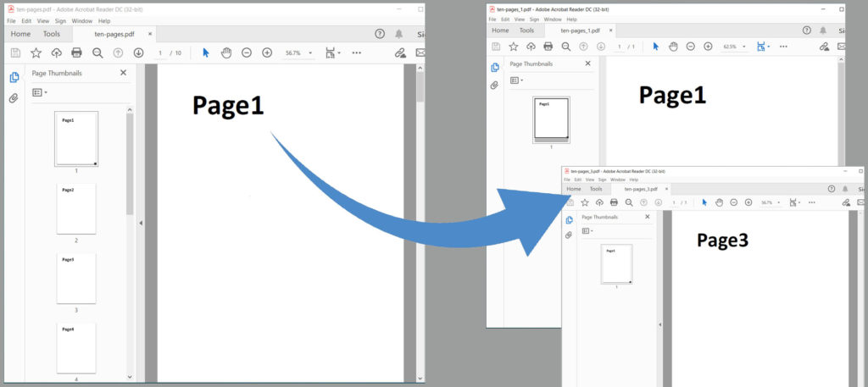Screen dimensions: 868x387
Task: Zoom out with minus icon in ten-pages_3.pdf
Action: (732, 202)
